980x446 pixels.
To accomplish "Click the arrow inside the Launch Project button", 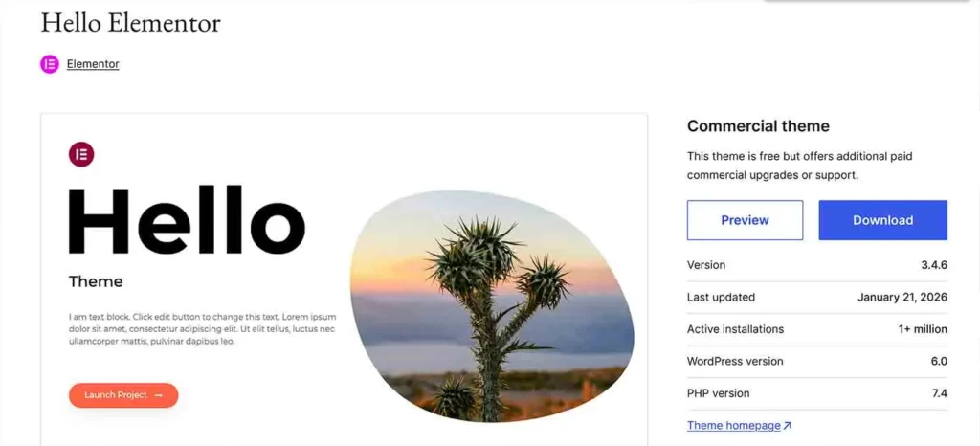I will point(159,395).
